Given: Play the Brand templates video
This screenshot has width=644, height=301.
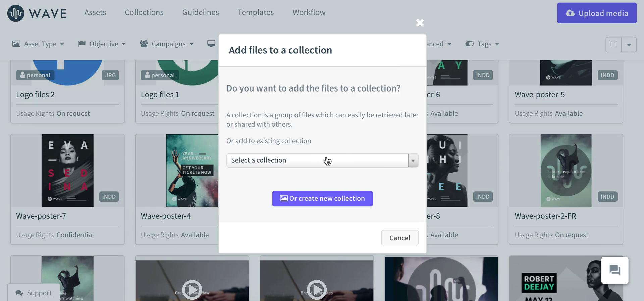Looking at the screenshot, I should coord(317,289).
